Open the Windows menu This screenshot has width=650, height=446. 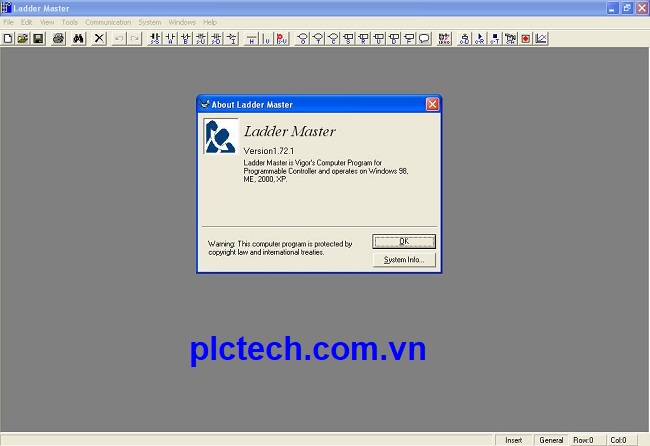coord(182,22)
